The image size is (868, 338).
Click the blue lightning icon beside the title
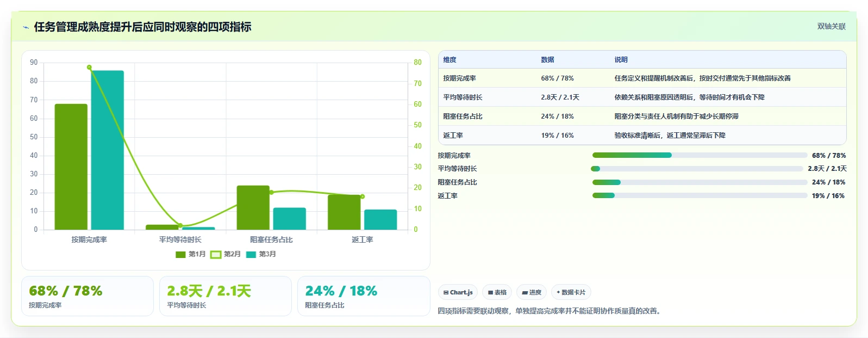[x=26, y=27]
